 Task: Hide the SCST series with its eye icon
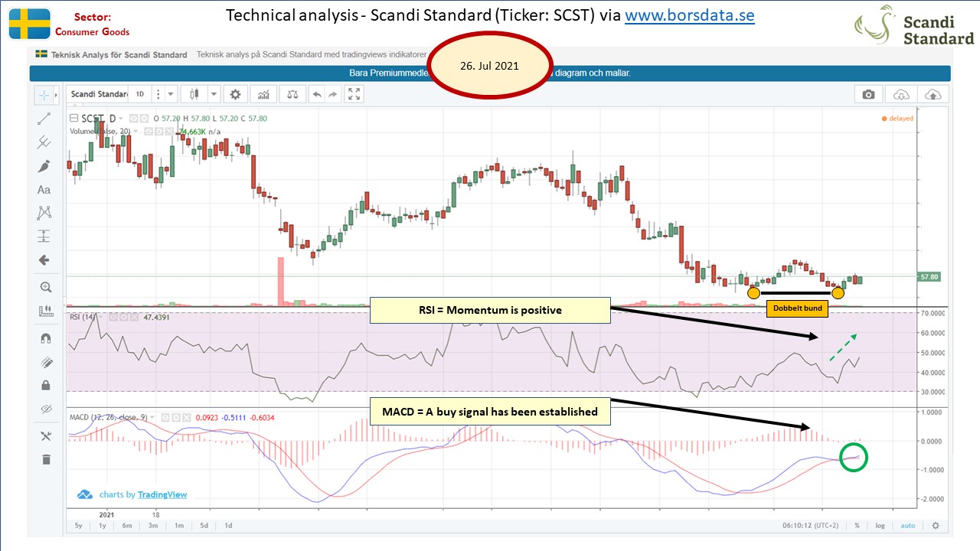[x=132, y=119]
